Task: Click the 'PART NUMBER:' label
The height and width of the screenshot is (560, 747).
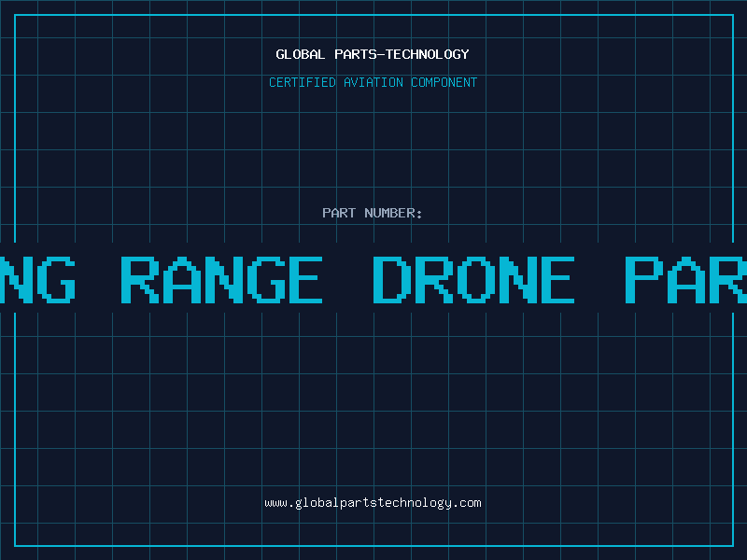Action: tap(373, 213)
